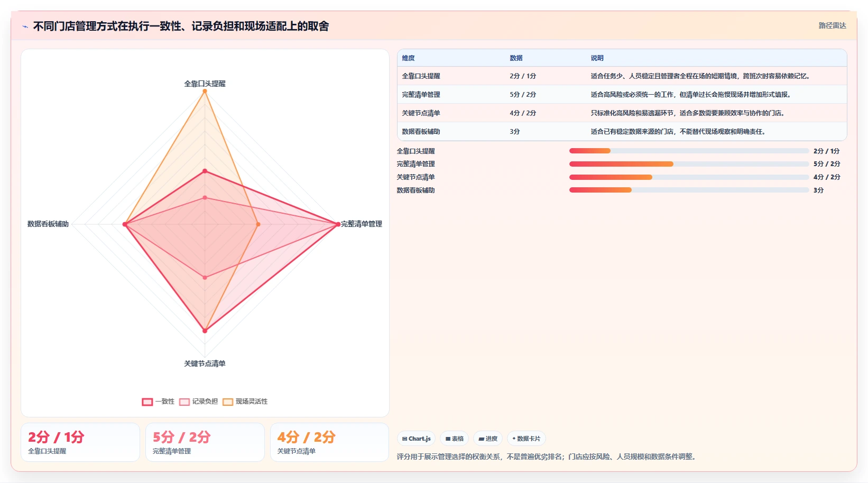
Task: Toggle the 记录负担 legend series
Action: coord(198,402)
